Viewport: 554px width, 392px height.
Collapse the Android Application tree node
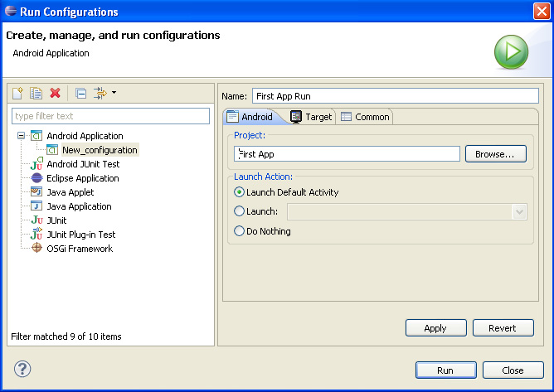click(x=22, y=136)
